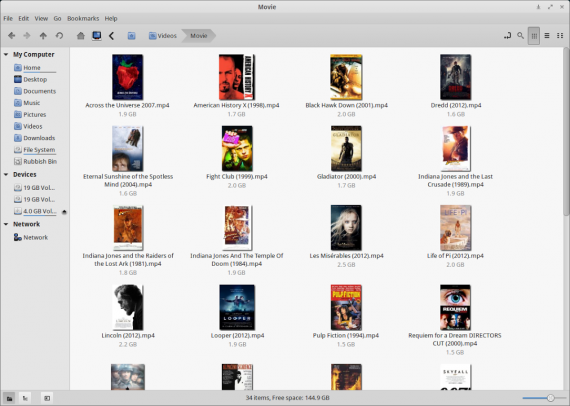Open Rubbish Bin in the sidebar
This screenshot has height=406, width=570.
pos(35,161)
